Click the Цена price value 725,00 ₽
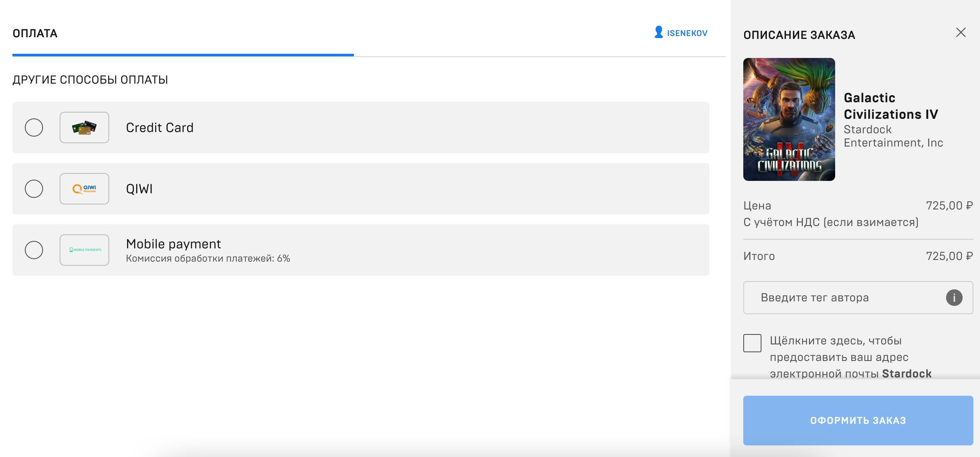The image size is (980, 457). [949, 206]
